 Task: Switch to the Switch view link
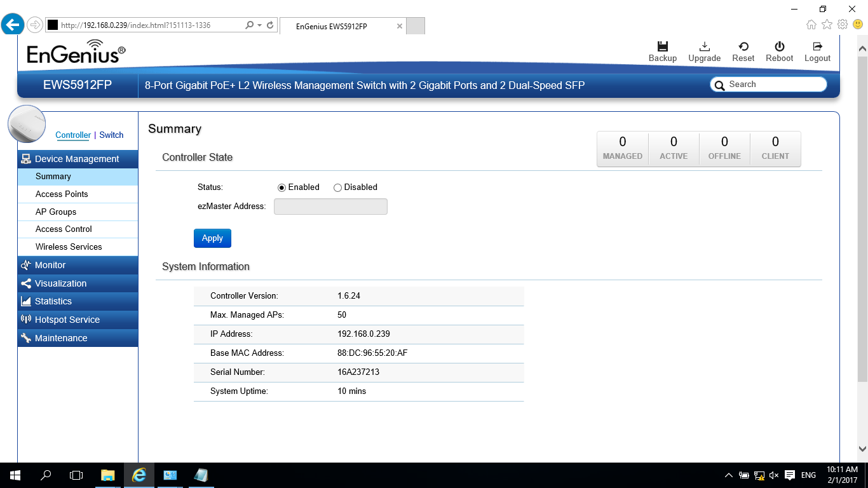[x=111, y=135]
